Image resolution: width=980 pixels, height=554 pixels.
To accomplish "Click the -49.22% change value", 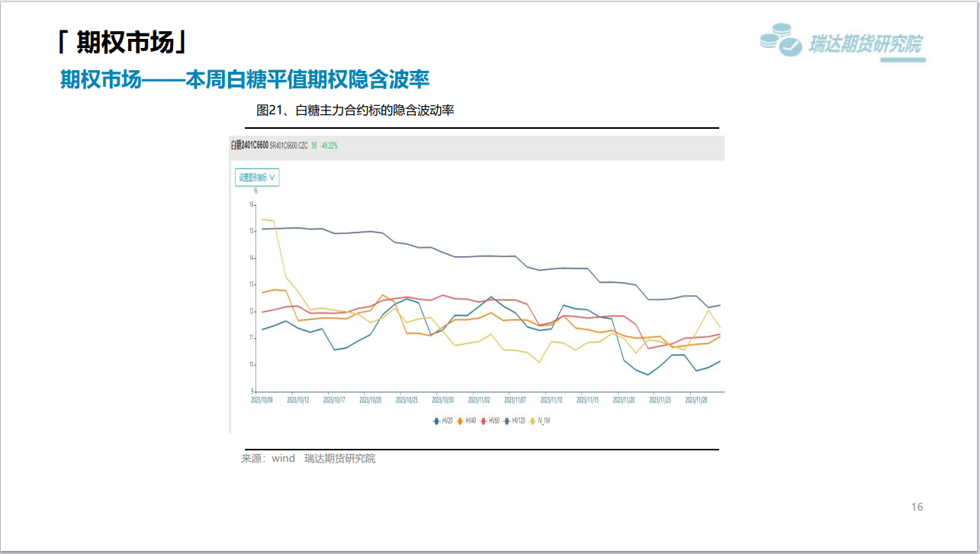I will coord(329,145).
